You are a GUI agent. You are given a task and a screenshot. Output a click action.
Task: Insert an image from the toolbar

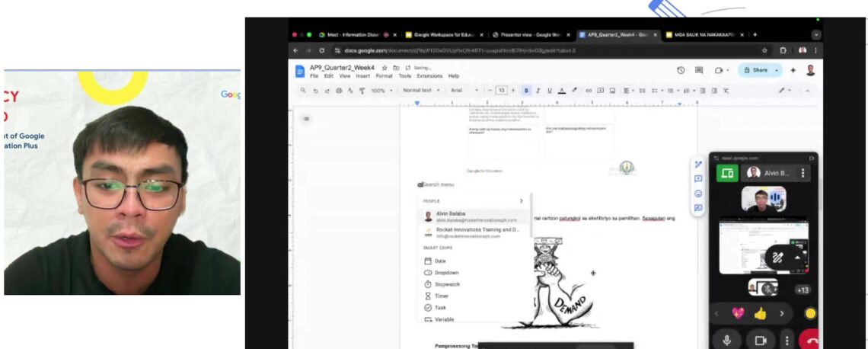pos(613,90)
